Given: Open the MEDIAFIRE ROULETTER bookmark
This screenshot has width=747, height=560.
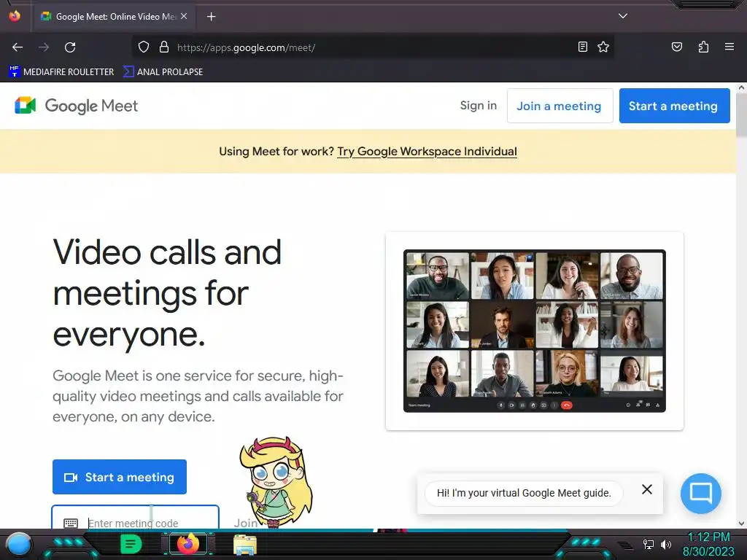Looking at the screenshot, I should 61,72.
